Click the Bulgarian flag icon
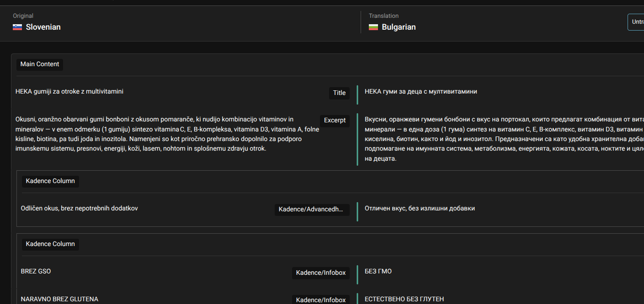The height and width of the screenshot is (304, 644). [373, 27]
